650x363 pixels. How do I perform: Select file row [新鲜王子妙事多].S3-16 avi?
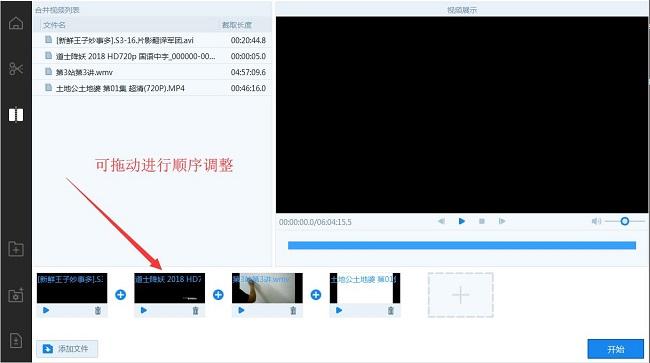[x=152, y=40]
